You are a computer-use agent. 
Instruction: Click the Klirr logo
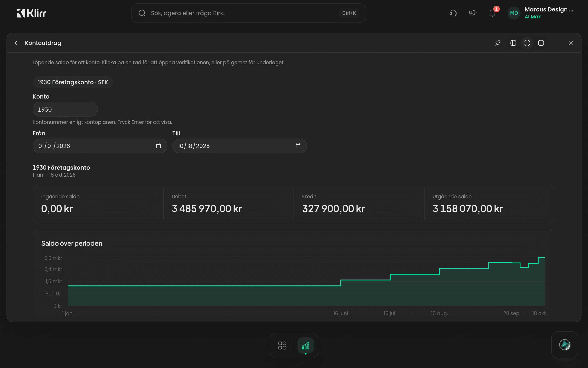[x=31, y=13]
